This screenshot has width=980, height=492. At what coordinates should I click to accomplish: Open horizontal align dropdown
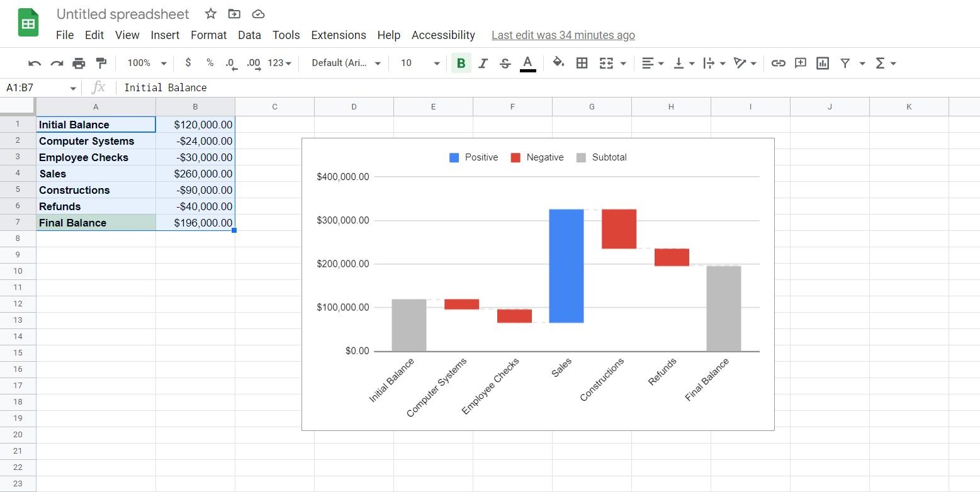653,63
